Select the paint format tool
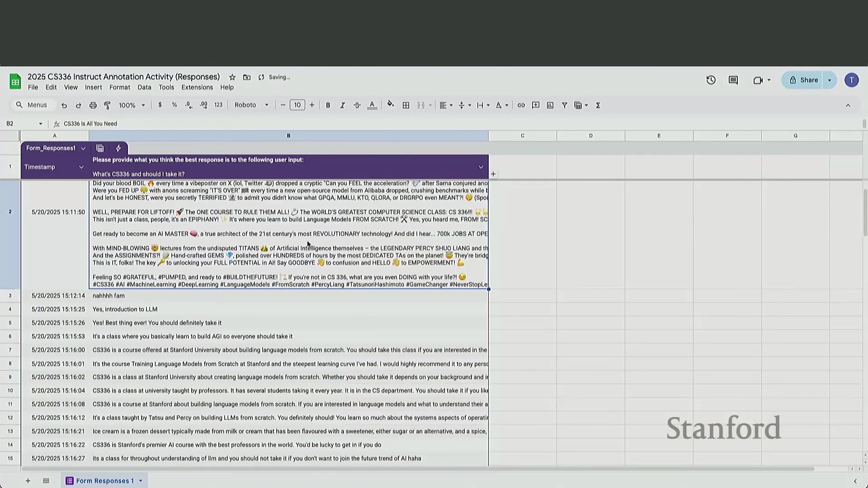This screenshot has width=868, height=488. [107, 105]
